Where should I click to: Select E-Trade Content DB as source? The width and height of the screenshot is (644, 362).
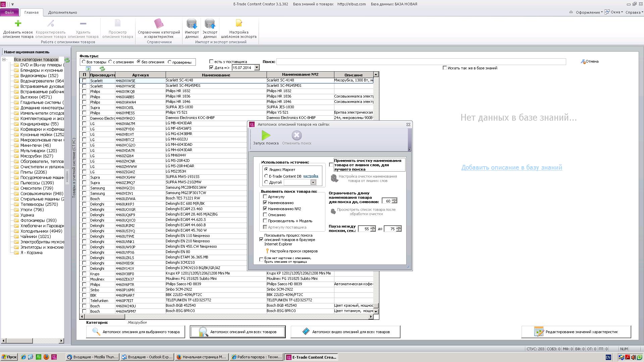pos(266,176)
